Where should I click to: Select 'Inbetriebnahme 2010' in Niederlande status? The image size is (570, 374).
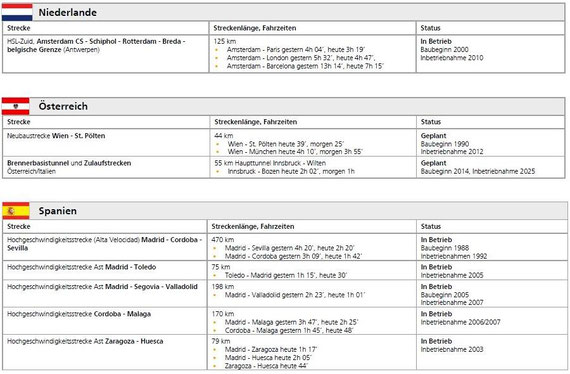[x=452, y=58]
